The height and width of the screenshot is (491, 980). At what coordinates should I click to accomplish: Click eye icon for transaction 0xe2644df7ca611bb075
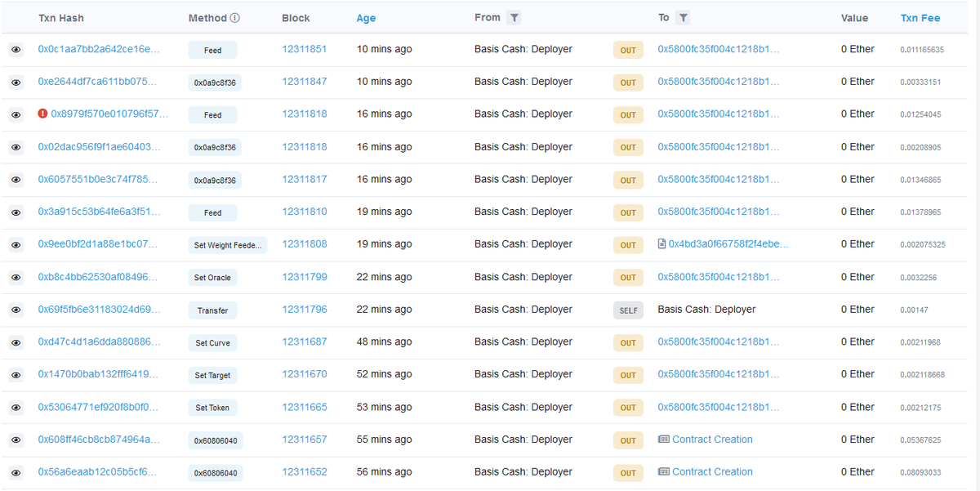point(16,83)
